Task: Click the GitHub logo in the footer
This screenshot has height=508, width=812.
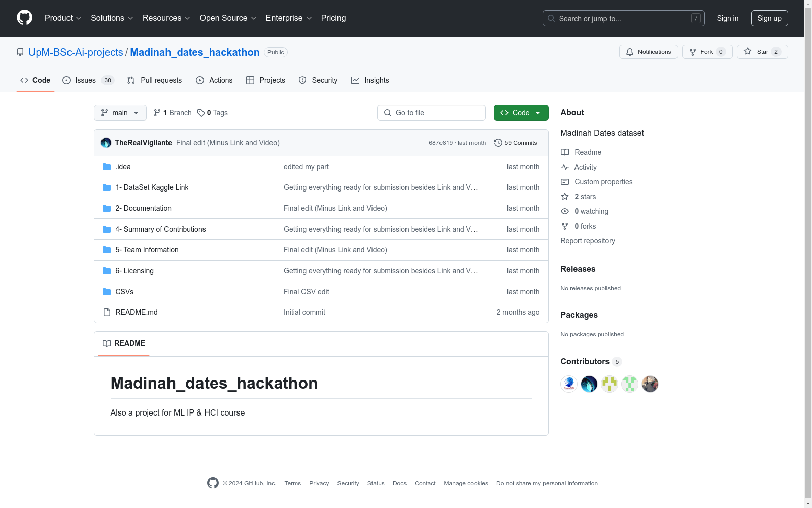Action: coord(213,483)
